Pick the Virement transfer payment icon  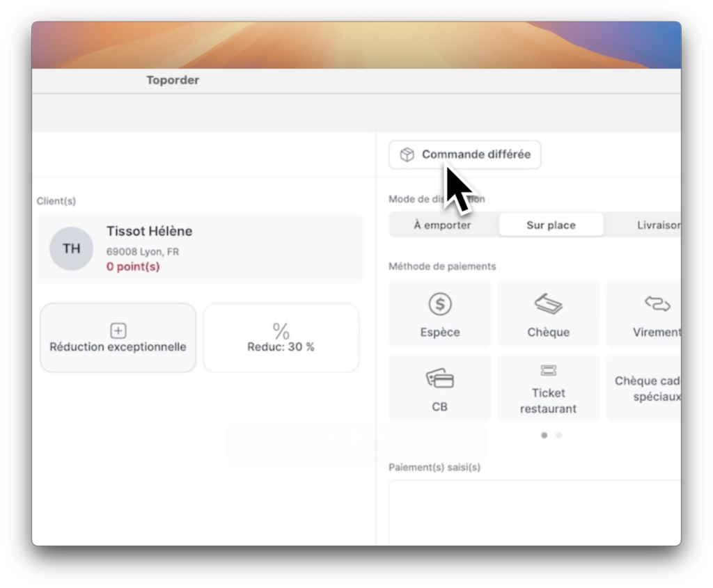(656, 304)
